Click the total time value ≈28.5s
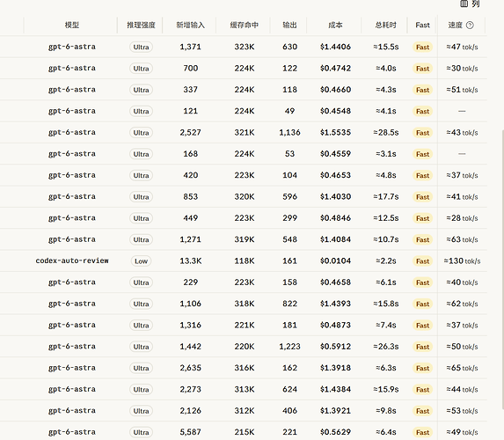Screen dimensions: 504x440 [386, 133]
